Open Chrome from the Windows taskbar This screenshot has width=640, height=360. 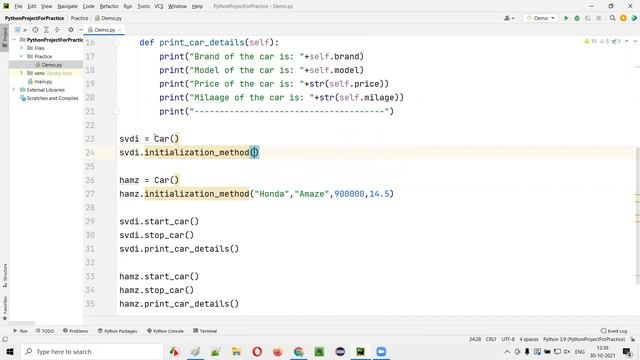[298, 351]
